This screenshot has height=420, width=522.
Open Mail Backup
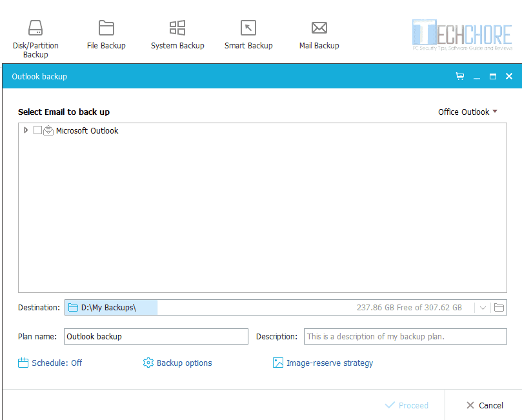pyautogui.click(x=319, y=35)
